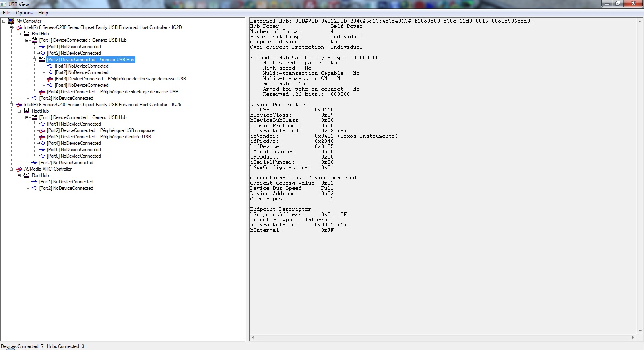The width and height of the screenshot is (644, 350).
Task: Click USB icon of Intel 1C26 host controller
Action: 19,105
